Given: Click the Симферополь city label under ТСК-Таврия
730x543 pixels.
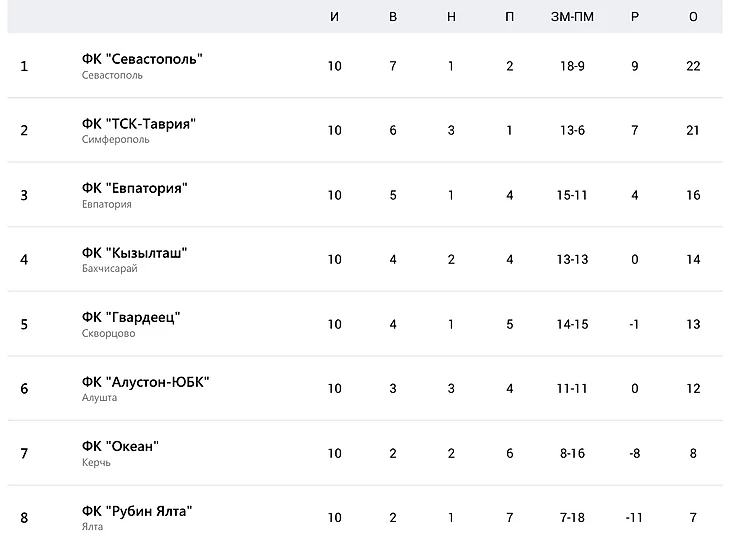Looking at the screenshot, I should pos(115,140).
